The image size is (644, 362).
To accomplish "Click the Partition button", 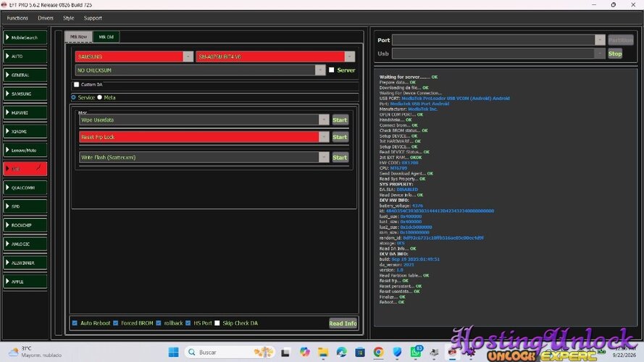I will tap(621, 40).
